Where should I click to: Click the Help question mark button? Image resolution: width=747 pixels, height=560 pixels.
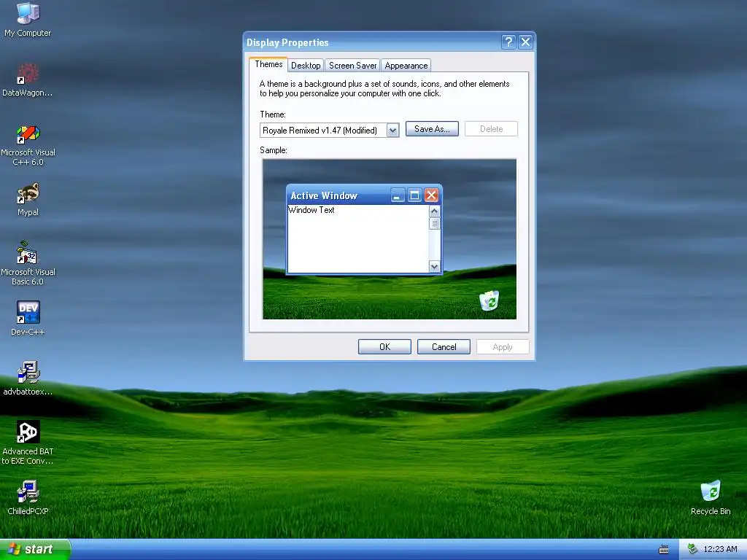[508, 42]
